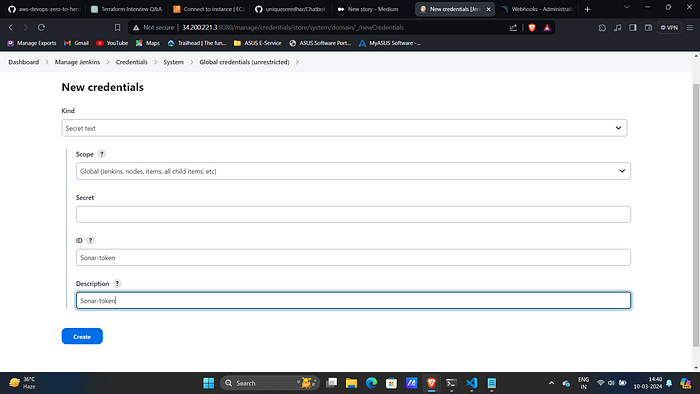The width and height of the screenshot is (700, 394).
Task: Open Terminal from taskbar
Action: 451,383
